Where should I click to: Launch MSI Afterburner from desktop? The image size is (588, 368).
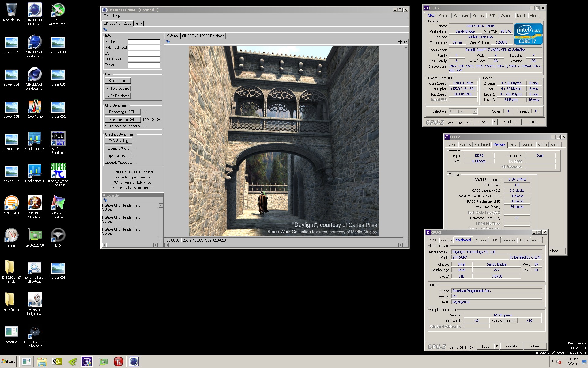coord(58,14)
